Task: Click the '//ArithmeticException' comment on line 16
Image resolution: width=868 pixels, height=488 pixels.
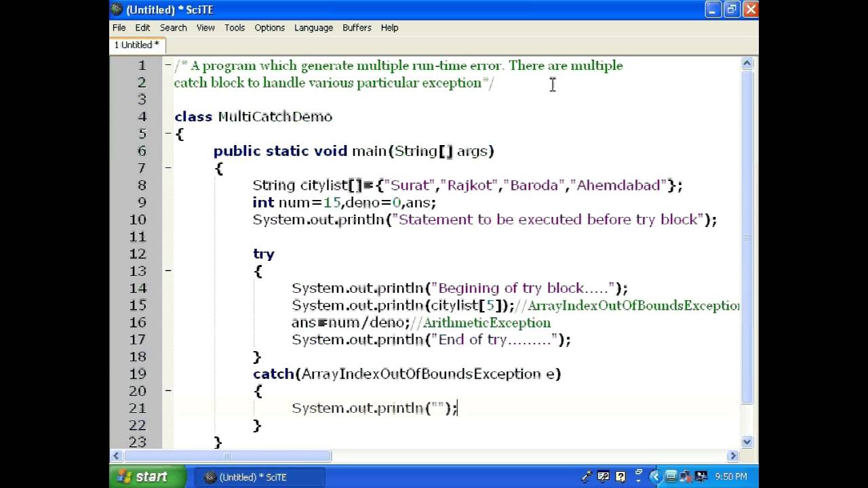Action: point(481,323)
